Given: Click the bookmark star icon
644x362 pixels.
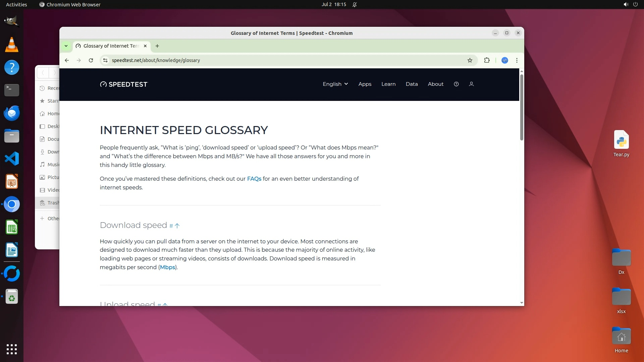Looking at the screenshot, I should (470, 60).
